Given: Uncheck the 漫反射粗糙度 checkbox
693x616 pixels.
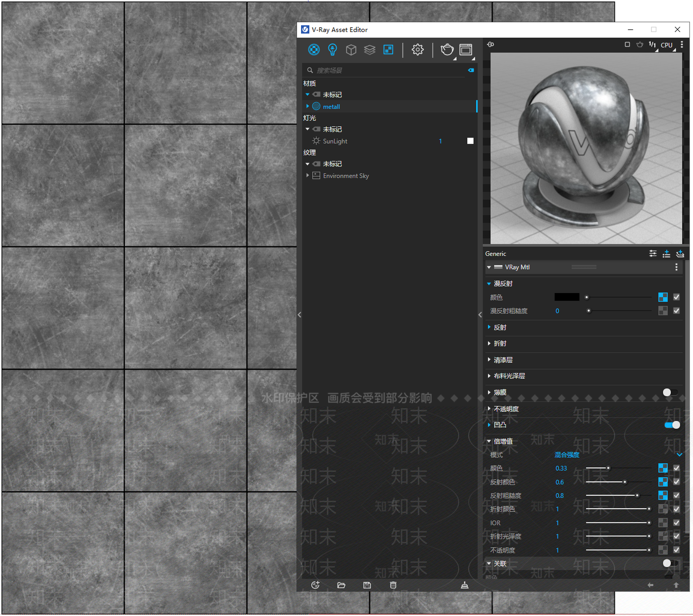Looking at the screenshot, I should 677,311.
